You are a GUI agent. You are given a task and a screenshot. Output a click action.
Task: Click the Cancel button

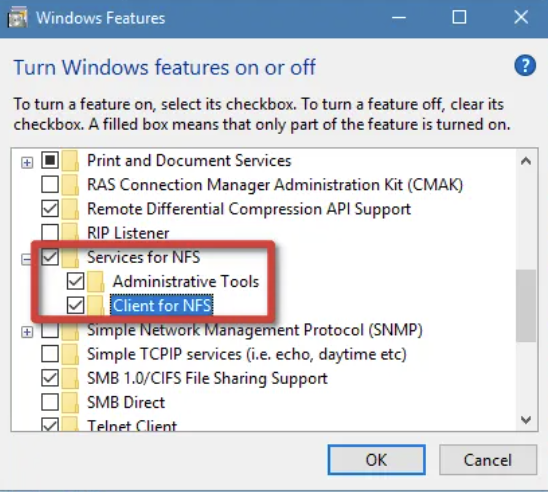tap(488, 460)
